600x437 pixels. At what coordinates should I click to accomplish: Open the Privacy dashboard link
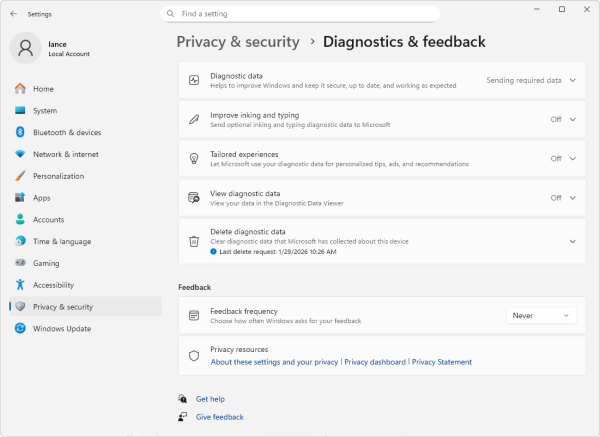coord(375,362)
